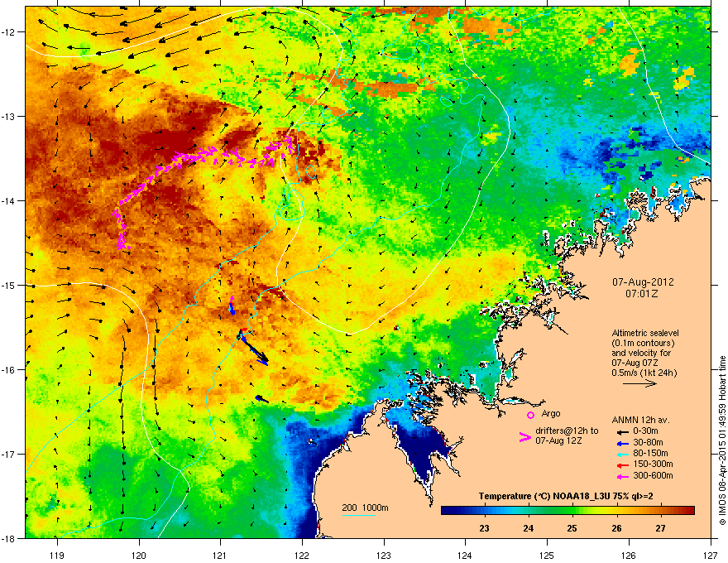Click the dark blue end of the color bar
This screenshot has width=728, height=563.
pyautogui.click(x=447, y=511)
